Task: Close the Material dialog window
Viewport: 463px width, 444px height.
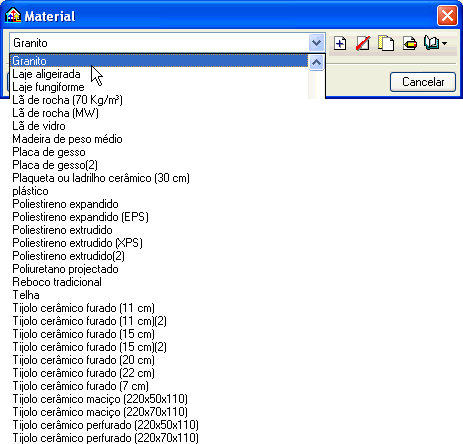Action: (447, 16)
